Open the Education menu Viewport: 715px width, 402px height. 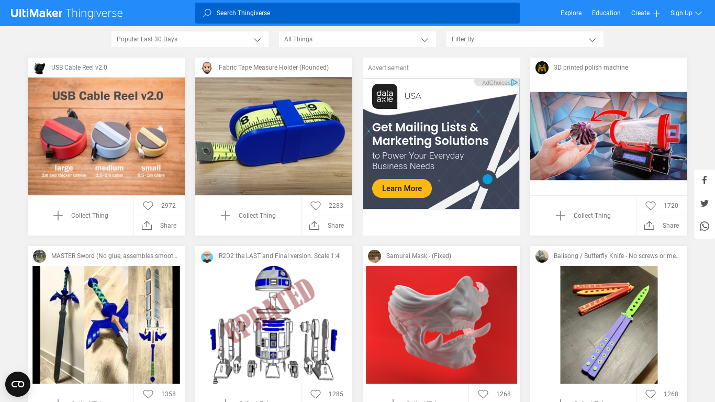point(606,13)
